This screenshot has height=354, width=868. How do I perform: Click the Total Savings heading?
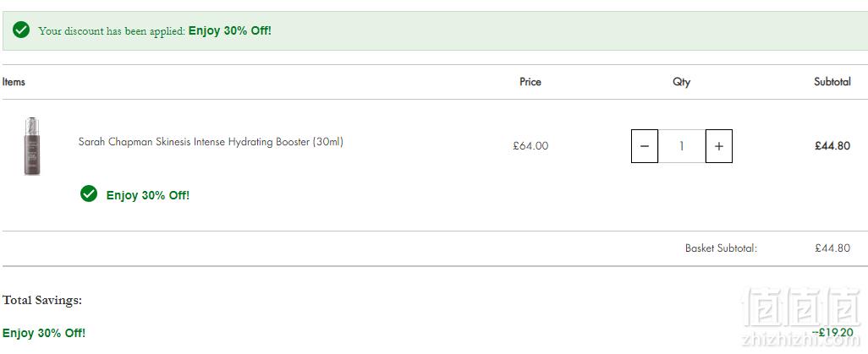[42, 300]
